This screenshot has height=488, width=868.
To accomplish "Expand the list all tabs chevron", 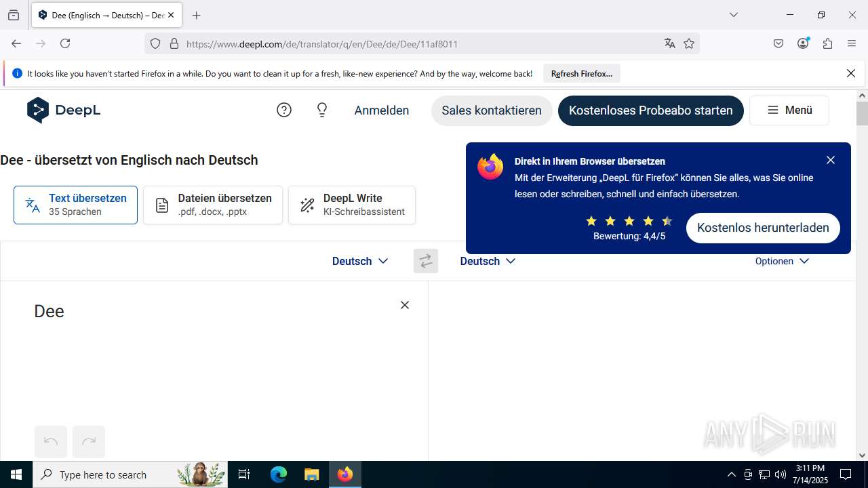I will (733, 15).
